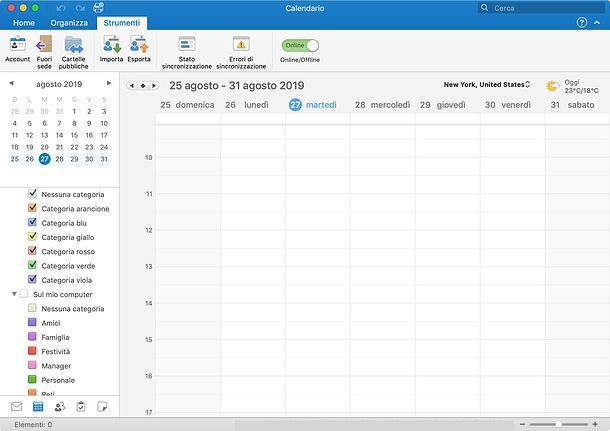Select day 1 in mini calendar
The image size is (610, 431).
74,111
